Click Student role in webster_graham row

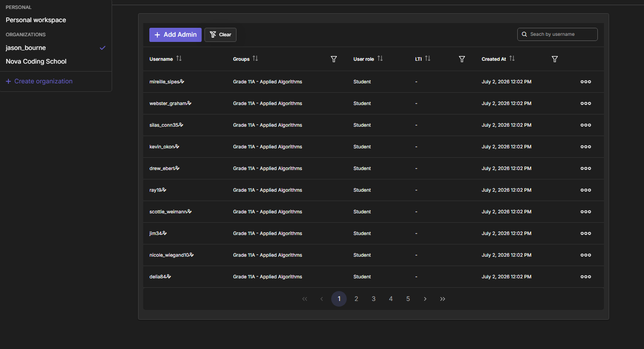pyautogui.click(x=362, y=104)
